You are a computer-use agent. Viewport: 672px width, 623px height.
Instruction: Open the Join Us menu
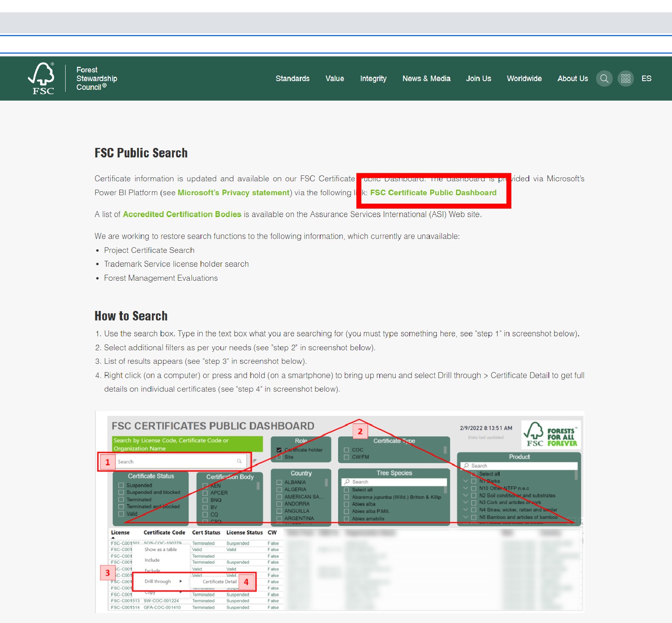tap(478, 79)
